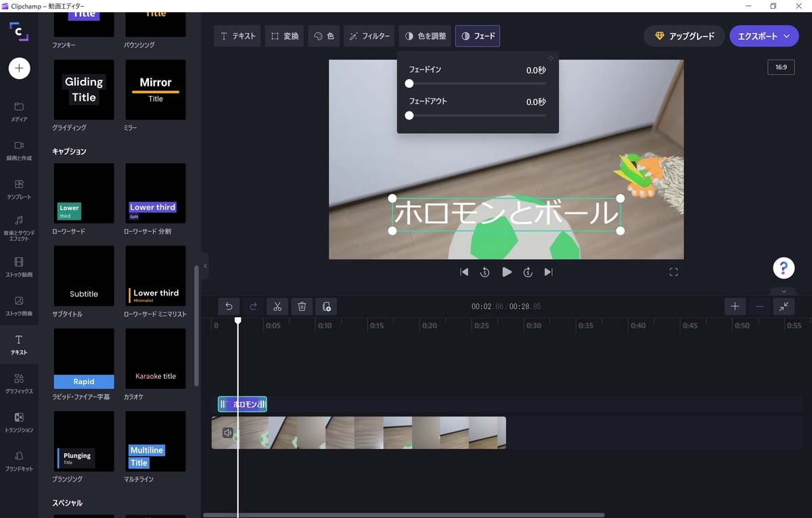Choose the Karaoke title カラオケ style
Screen dimensions: 812x518
point(156,358)
